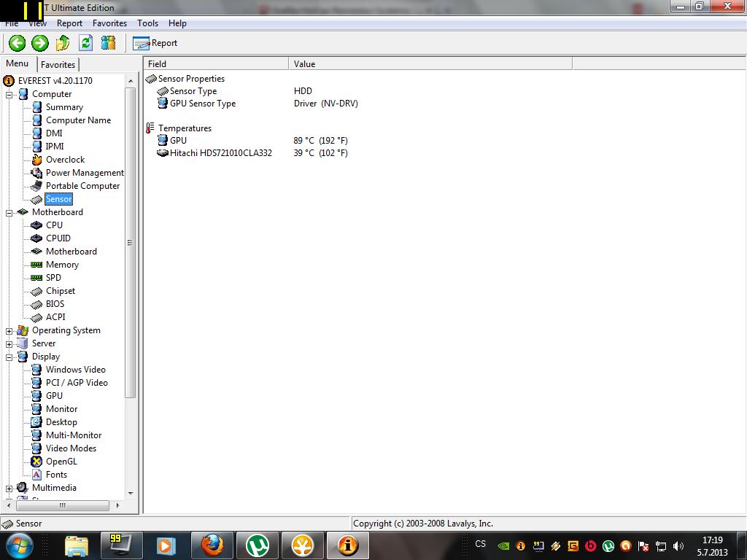The height and width of the screenshot is (560, 747).
Task: Click the Field column header
Action: tap(216, 64)
